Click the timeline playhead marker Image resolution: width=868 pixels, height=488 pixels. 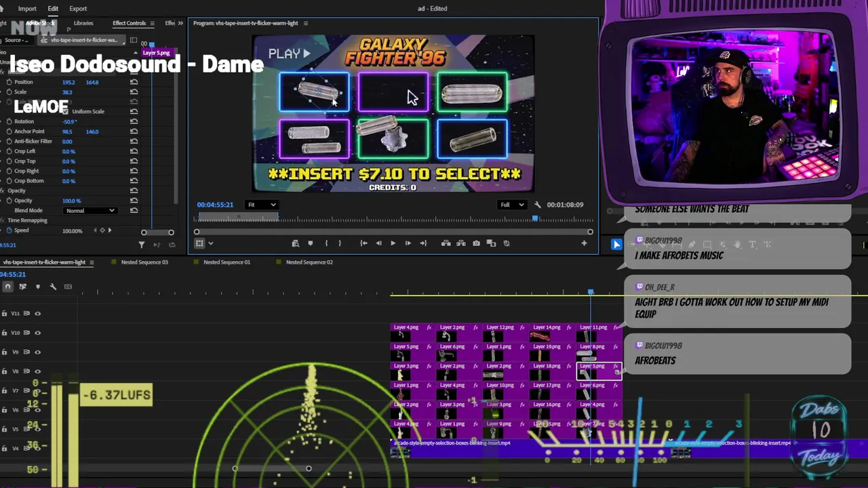point(591,292)
